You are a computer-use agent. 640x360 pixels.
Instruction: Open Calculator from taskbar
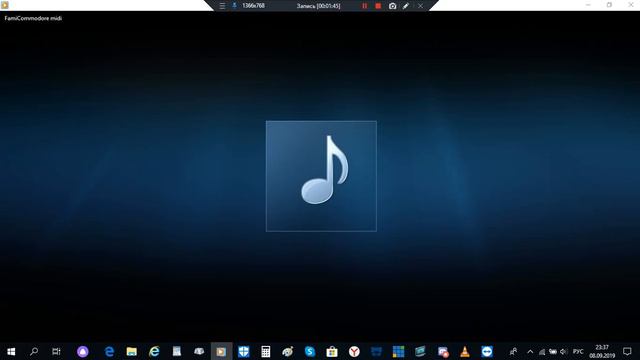tap(266, 351)
